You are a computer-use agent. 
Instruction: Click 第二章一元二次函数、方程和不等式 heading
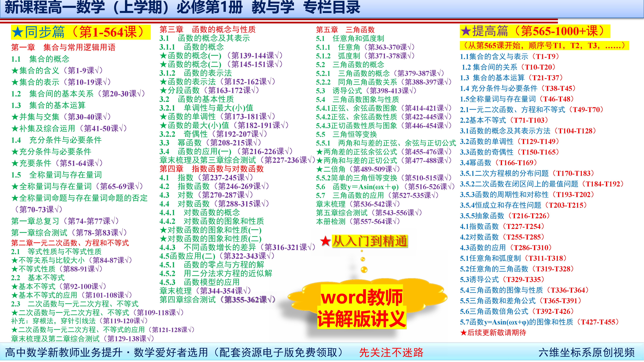click(70, 243)
